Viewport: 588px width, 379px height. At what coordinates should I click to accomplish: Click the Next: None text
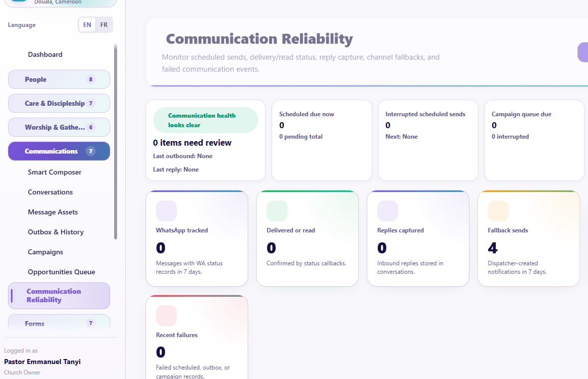[x=402, y=137]
